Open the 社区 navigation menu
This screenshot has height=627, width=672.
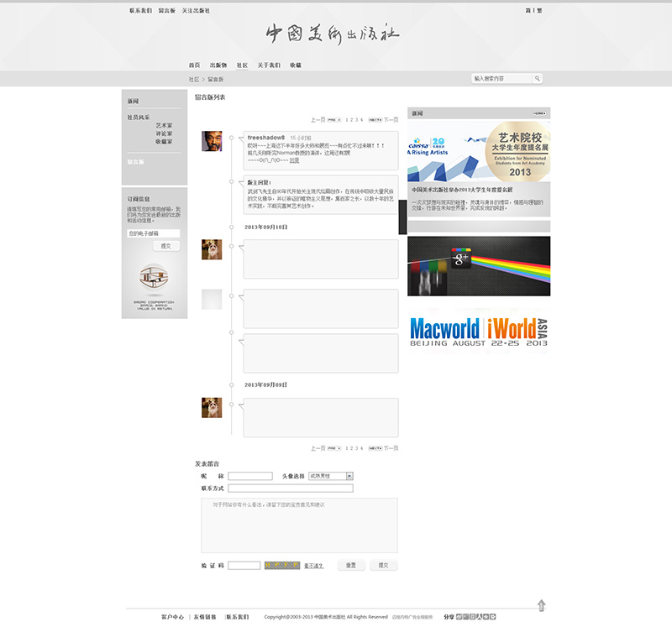click(242, 65)
